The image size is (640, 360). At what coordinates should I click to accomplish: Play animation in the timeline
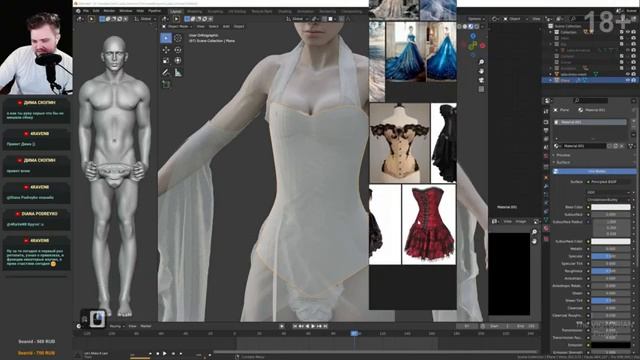coord(313,326)
